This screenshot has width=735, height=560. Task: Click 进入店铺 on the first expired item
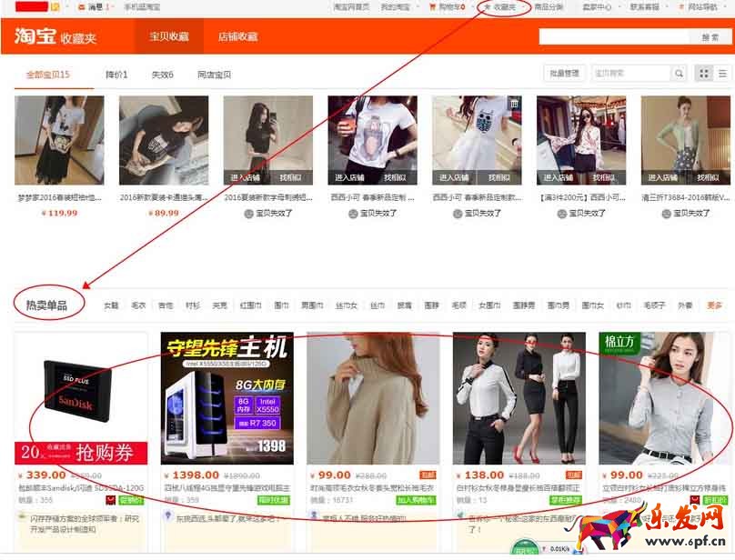246,177
